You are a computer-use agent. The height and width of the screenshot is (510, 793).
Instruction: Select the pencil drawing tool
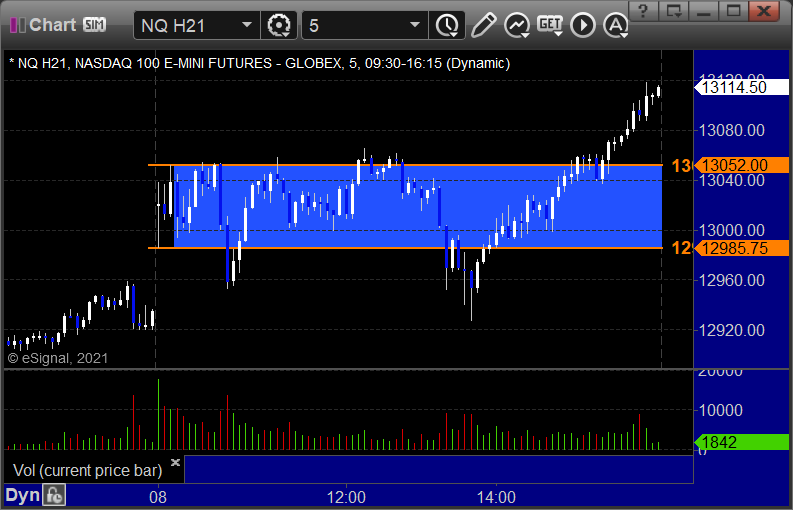(483, 25)
